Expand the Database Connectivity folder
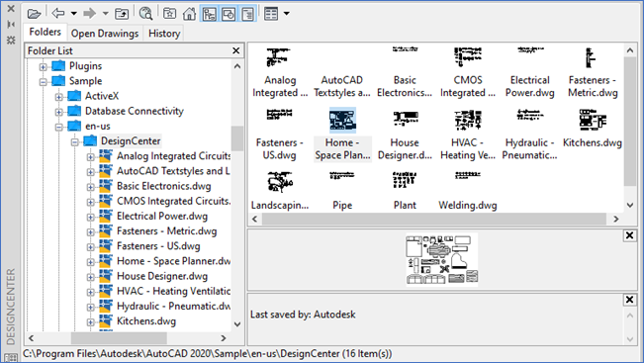The image size is (644, 363). tap(59, 112)
